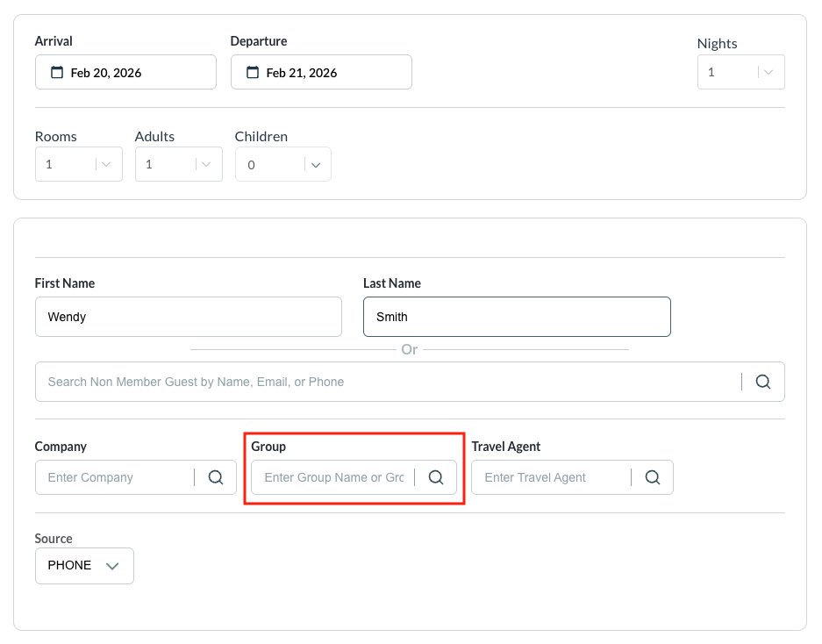This screenshot has height=644, width=822.
Task: Click the calendar icon in the Departure field
Action: coord(253,73)
